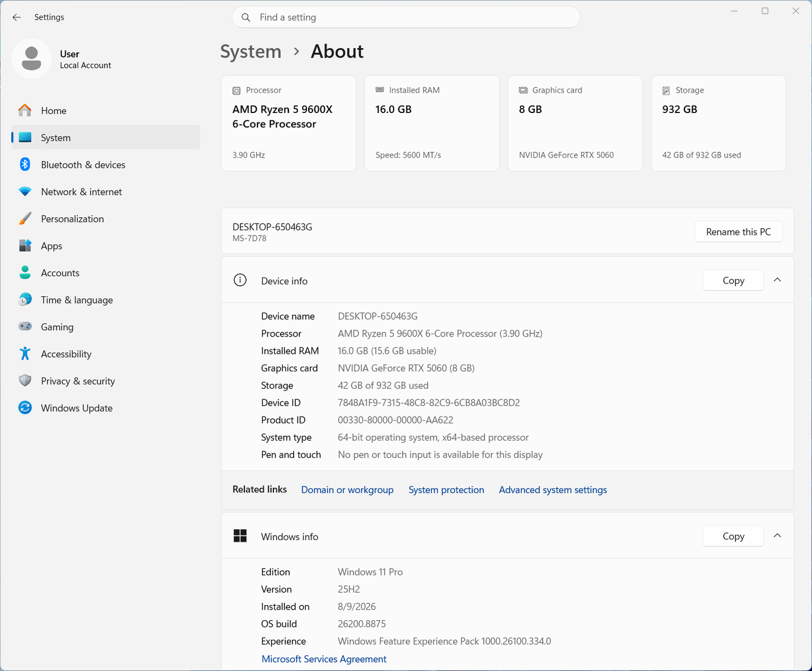812x671 pixels.
Task: Maximize the Settings window
Action: 765,11
